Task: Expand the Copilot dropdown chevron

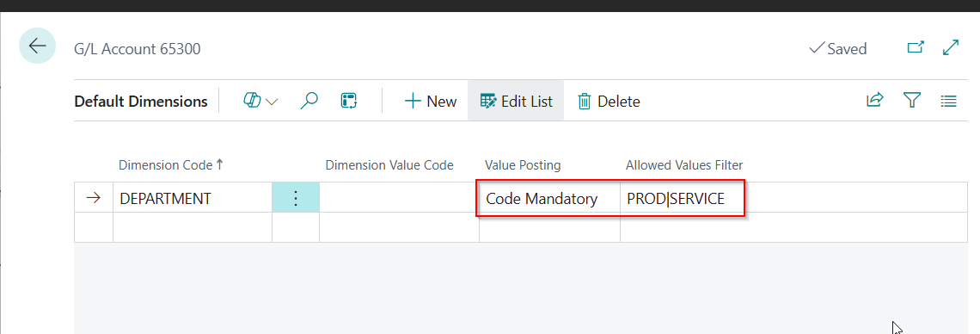Action: coord(272,102)
